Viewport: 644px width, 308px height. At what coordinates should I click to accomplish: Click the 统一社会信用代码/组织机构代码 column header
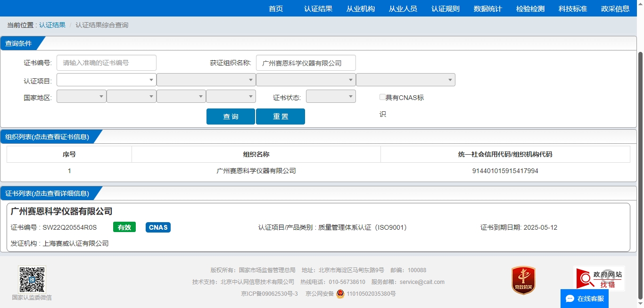(x=505, y=154)
